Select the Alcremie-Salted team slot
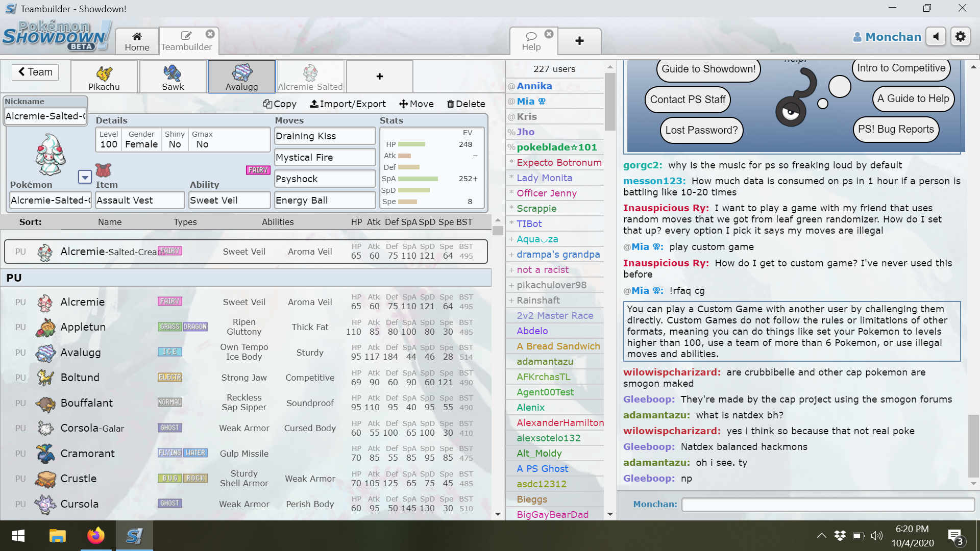Image resolution: width=980 pixels, height=551 pixels. click(x=310, y=77)
